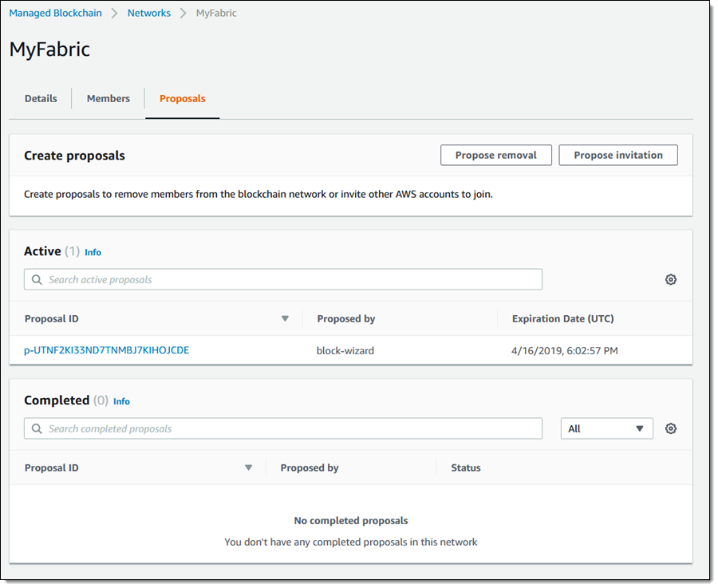Click sort arrow on Completed Proposal ID column
The width and height of the screenshot is (718, 588).
248,468
